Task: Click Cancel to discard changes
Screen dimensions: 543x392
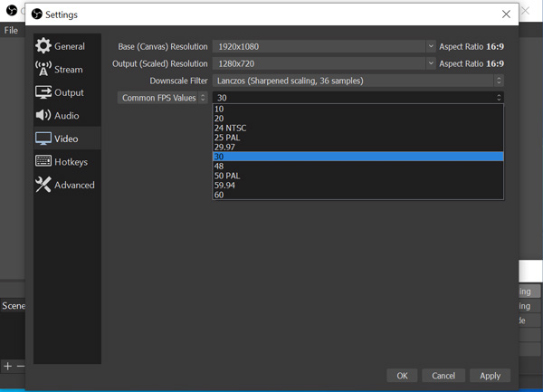Action: tap(443, 376)
